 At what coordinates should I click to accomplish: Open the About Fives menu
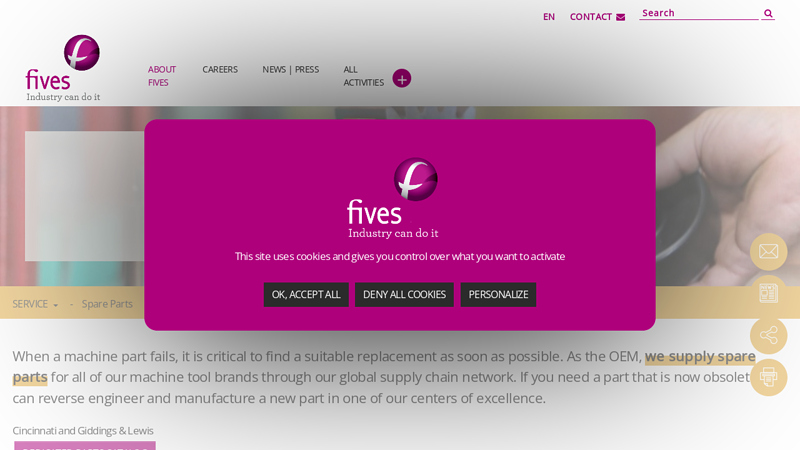162,76
